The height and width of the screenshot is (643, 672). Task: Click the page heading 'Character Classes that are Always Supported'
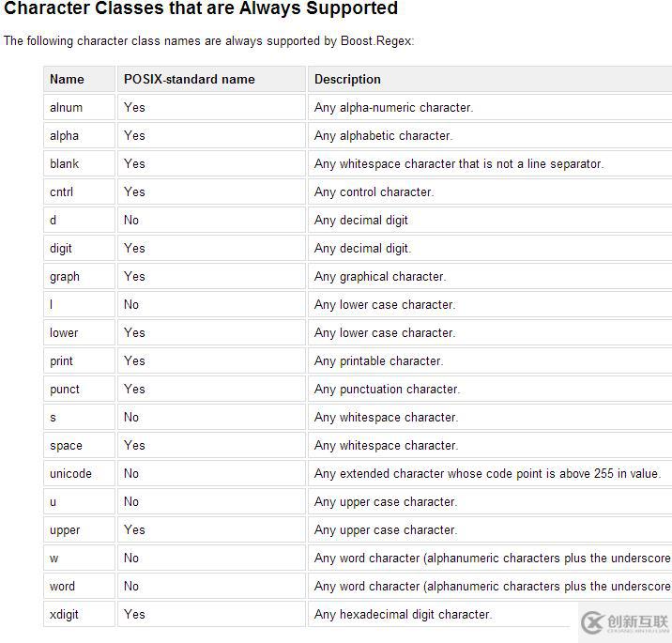tap(201, 8)
